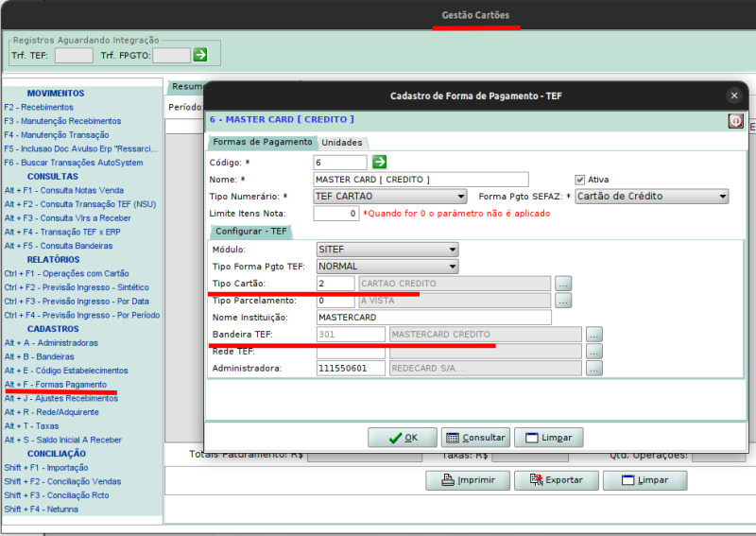The height and width of the screenshot is (536, 756).
Task: Click the green arrow next to Código field
Action: (x=379, y=163)
